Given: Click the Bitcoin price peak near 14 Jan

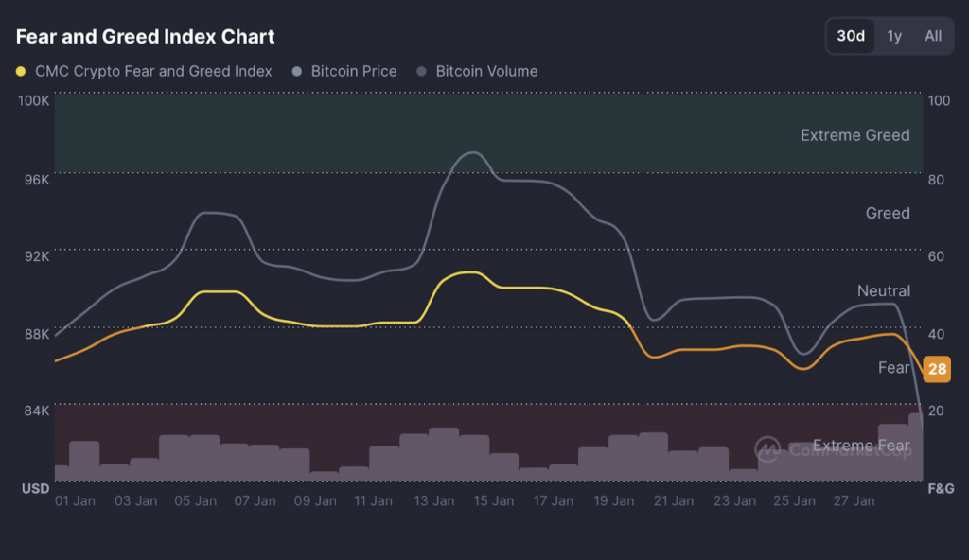Looking at the screenshot, I should (x=472, y=152).
